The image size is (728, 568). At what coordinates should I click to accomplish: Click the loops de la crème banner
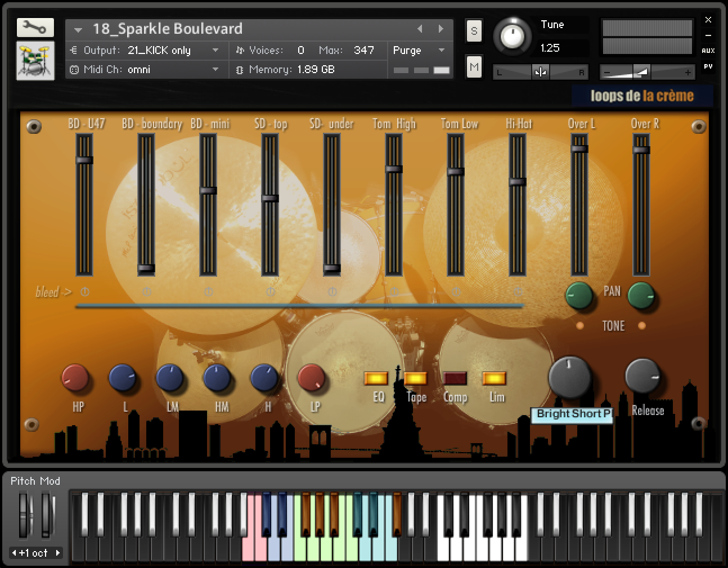(643, 95)
